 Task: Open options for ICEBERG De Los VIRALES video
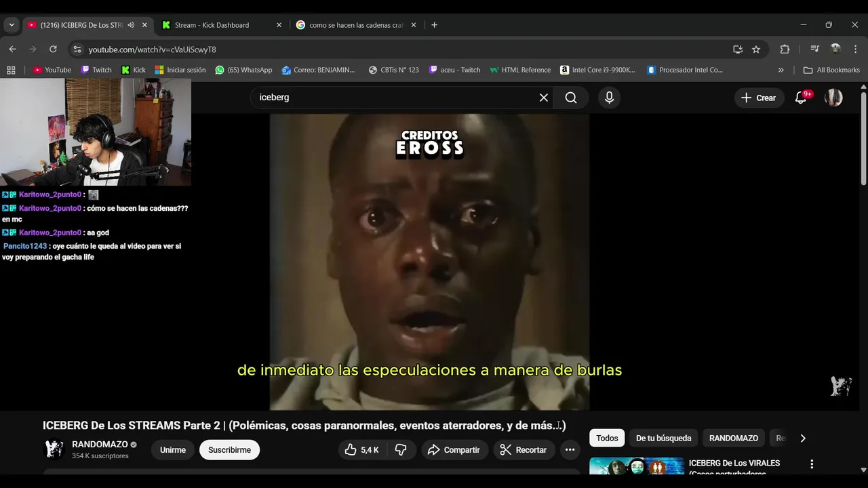coord(812,464)
